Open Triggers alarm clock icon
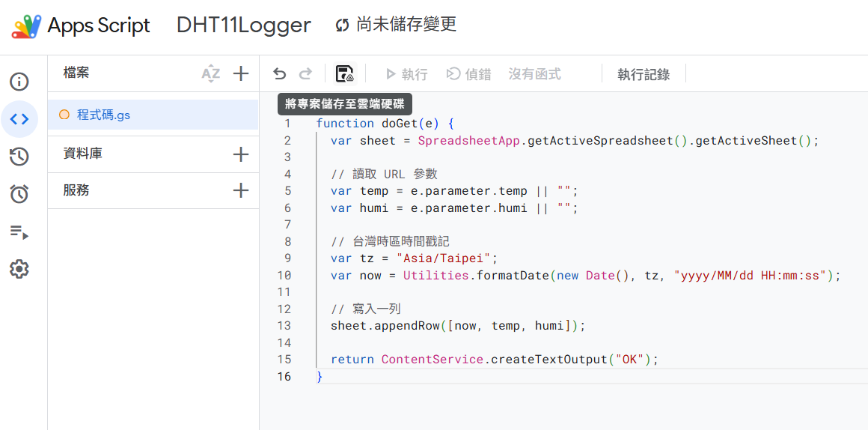868x430 pixels. (x=19, y=194)
